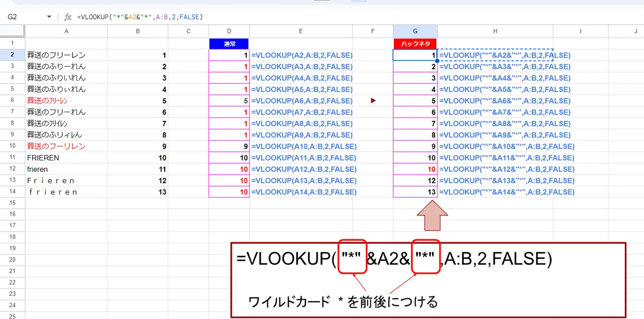Click formula text =VLOOKUP(A2,A:B,2,FALSE)
644x319 pixels.
point(302,55)
